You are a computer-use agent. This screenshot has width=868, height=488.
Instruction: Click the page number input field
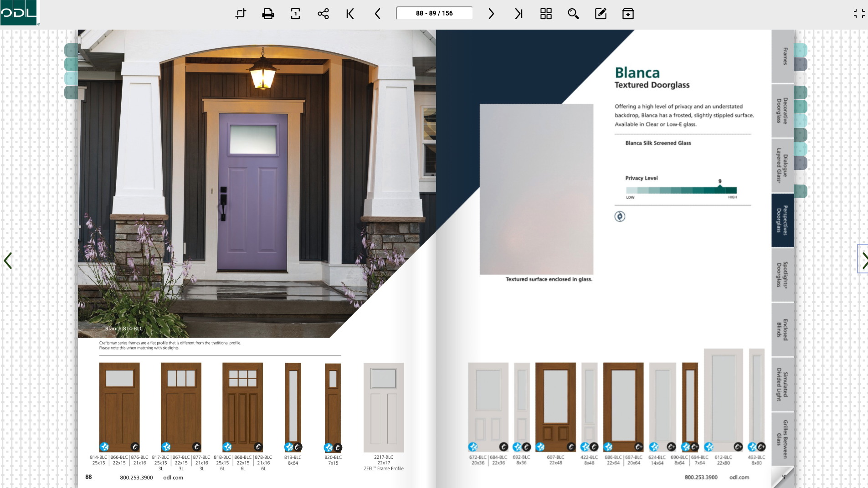click(433, 13)
